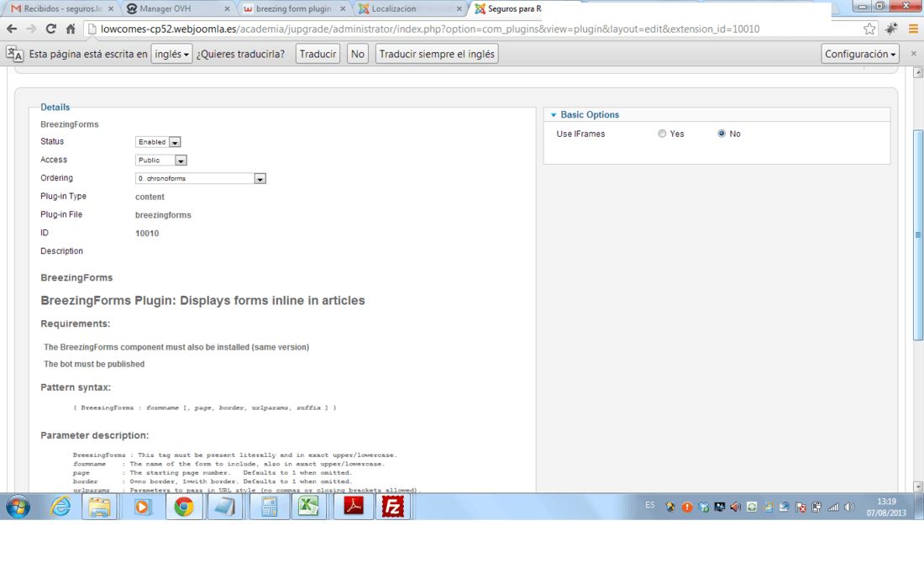
Task: Close the Manager OVH tab
Action: (227, 9)
